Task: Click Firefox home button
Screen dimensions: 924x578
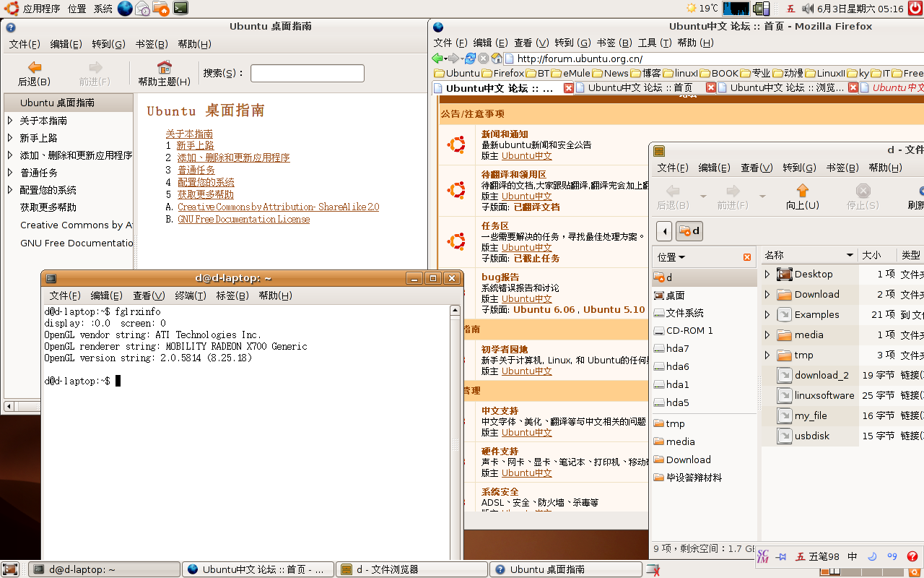Action: 497,59
